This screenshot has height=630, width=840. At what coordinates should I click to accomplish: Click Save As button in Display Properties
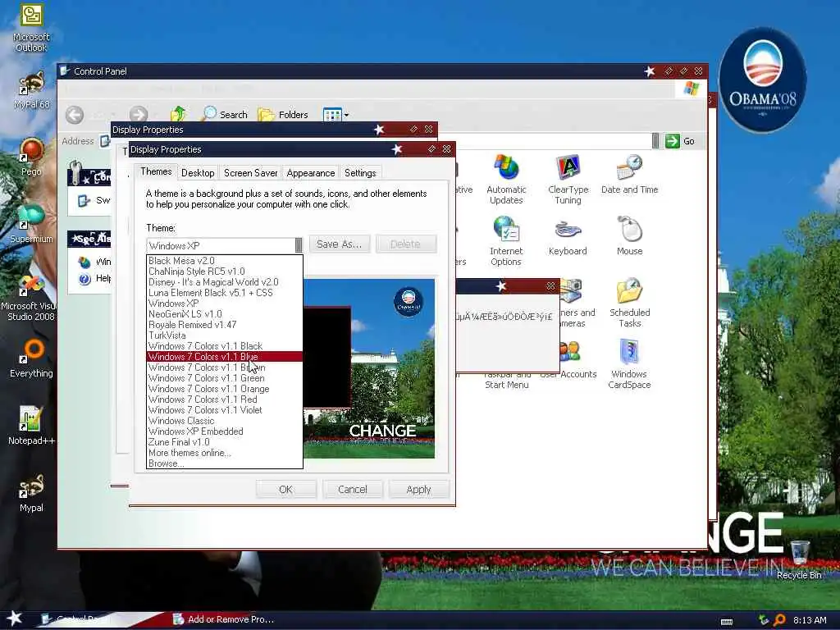(x=339, y=244)
